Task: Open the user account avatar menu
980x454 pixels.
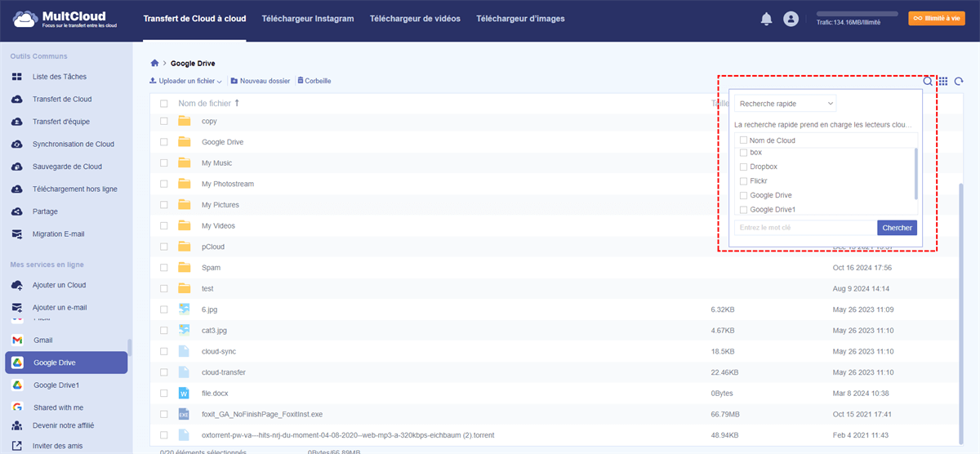Action: tap(790, 19)
